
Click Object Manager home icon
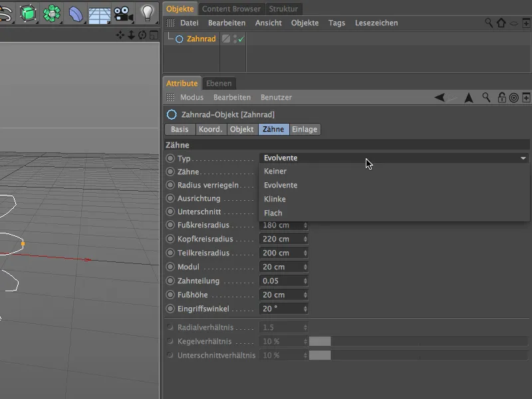click(x=501, y=23)
